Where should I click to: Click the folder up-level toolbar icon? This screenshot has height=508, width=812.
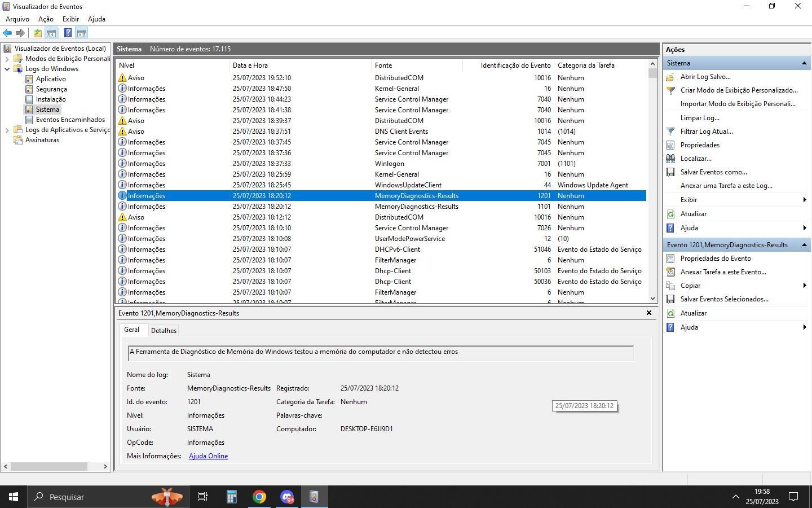pos(37,33)
